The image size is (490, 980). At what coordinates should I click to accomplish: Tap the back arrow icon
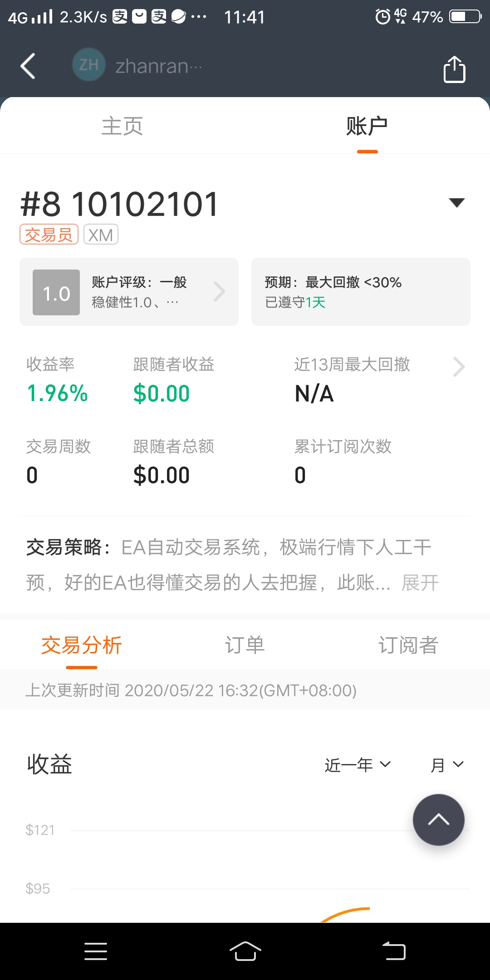coord(28,66)
